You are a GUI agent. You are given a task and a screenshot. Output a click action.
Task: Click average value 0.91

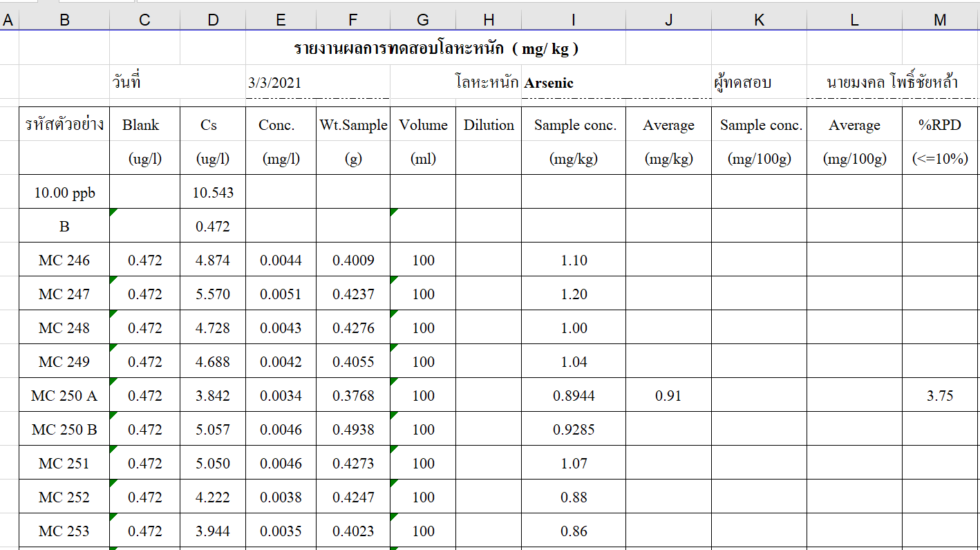[x=668, y=395]
